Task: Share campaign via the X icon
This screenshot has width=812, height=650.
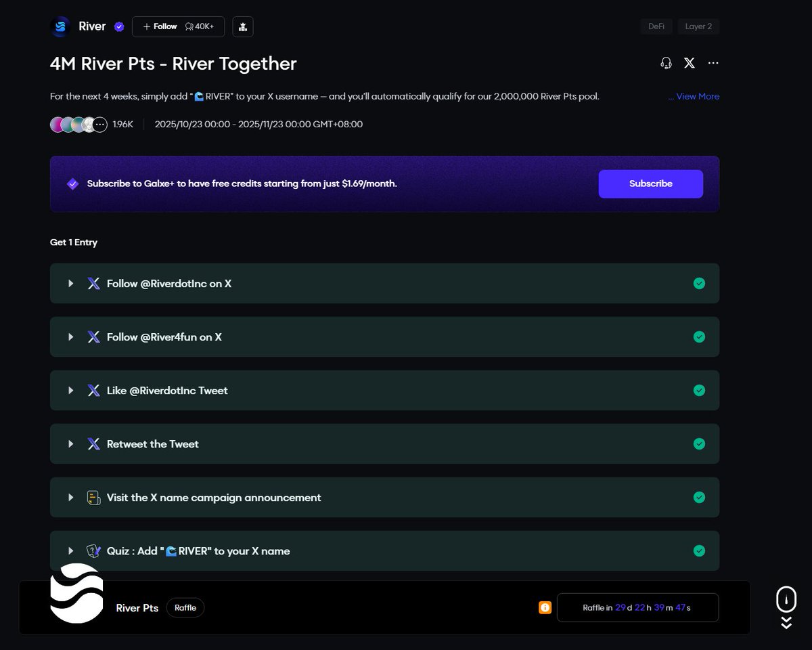Action: (x=690, y=63)
